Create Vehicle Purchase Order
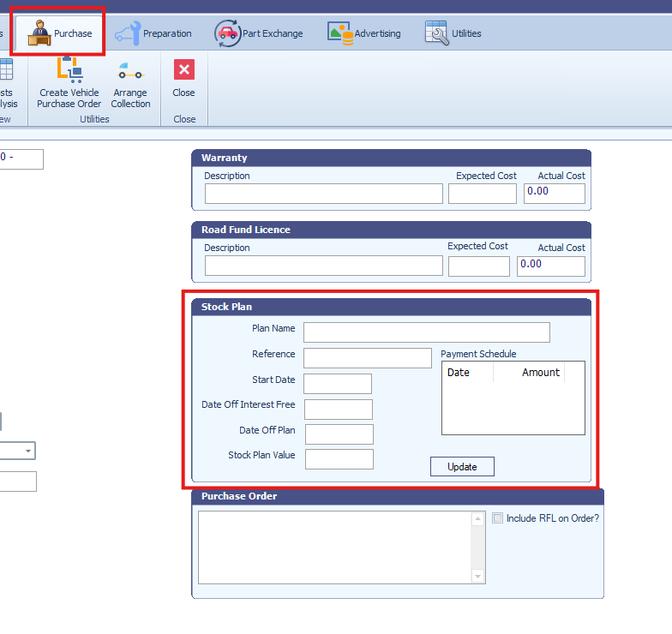 point(69,83)
